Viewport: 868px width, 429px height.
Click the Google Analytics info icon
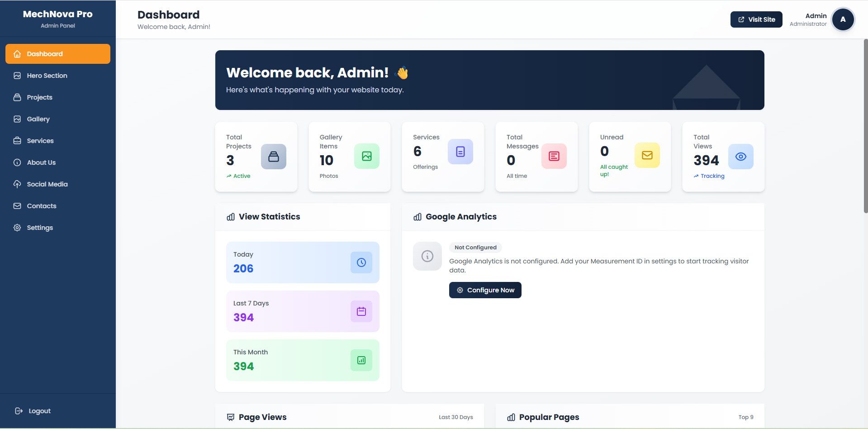[x=427, y=256]
